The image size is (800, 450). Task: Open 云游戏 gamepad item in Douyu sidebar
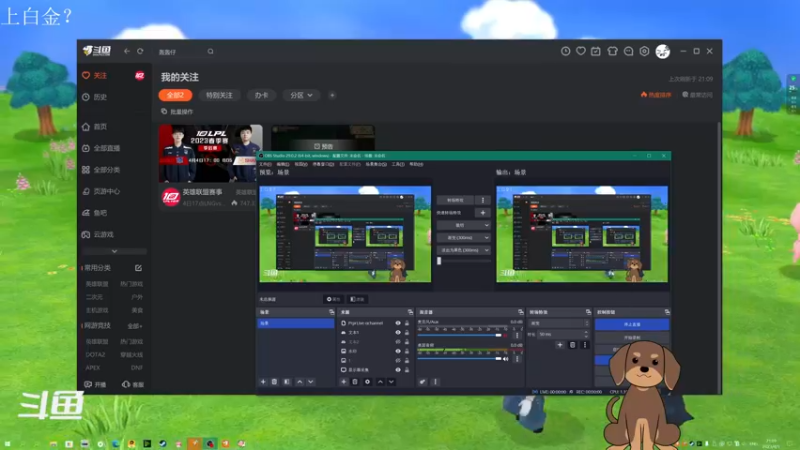tap(98, 234)
